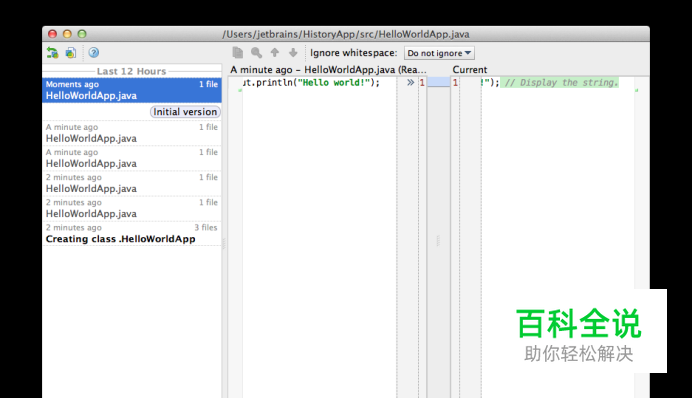Image resolution: width=692 pixels, height=398 pixels.
Task: Click line number 1 in the right gutter
Action: click(x=455, y=83)
